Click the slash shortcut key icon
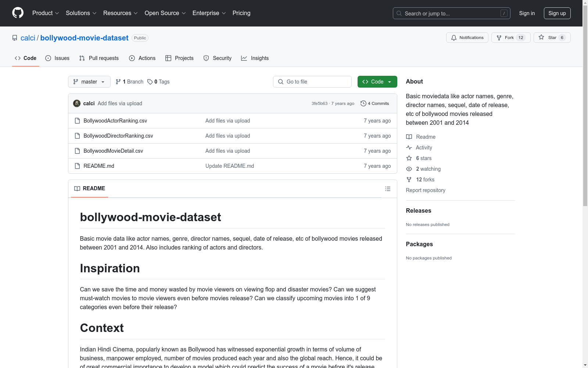Viewport: 588px width, 368px height. point(504,13)
